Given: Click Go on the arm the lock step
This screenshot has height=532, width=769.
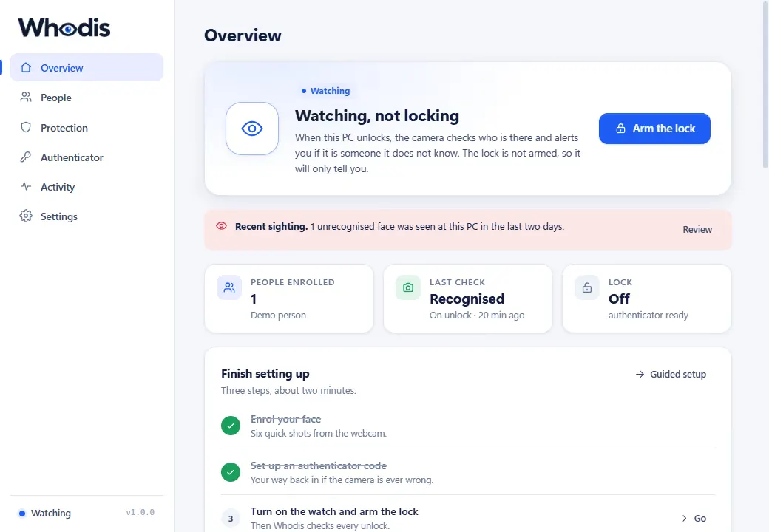Looking at the screenshot, I should click(694, 518).
